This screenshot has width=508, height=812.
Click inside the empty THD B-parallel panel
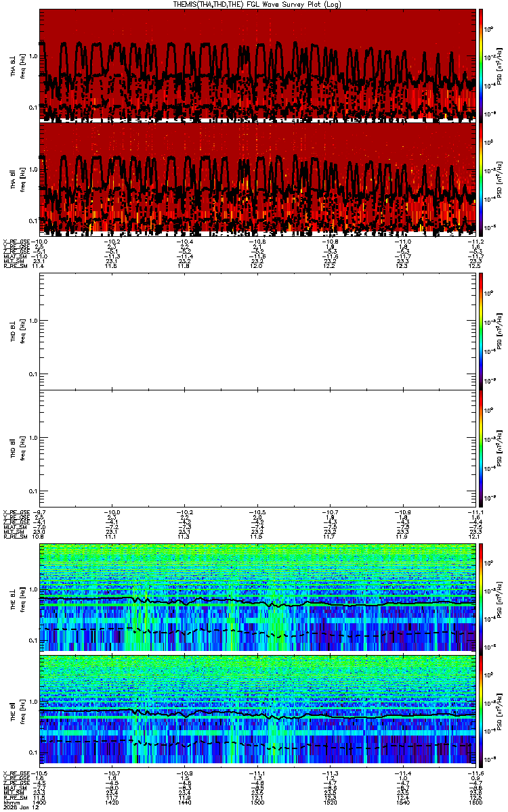[x=257, y=447]
